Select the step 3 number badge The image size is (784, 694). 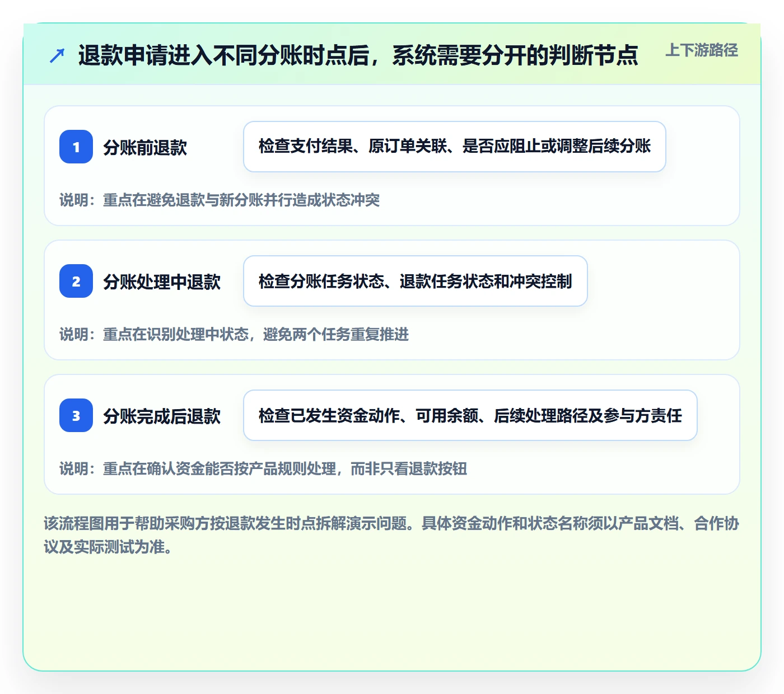pyautogui.click(x=76, y=415)
